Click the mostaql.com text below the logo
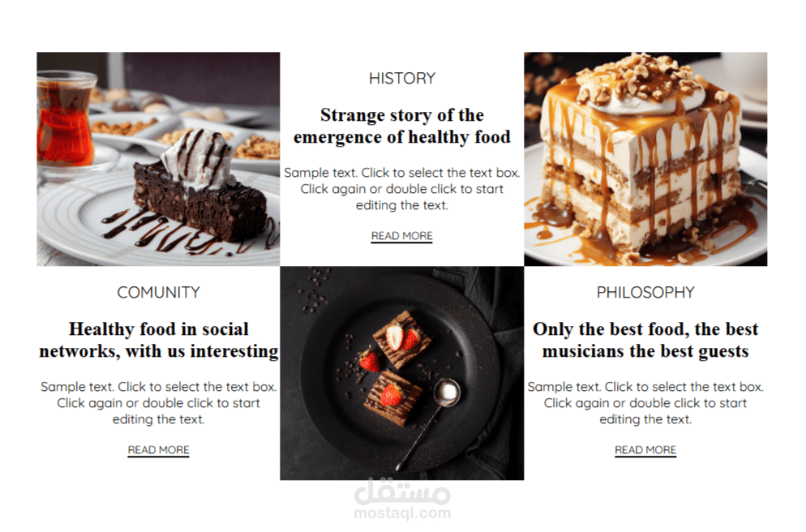This screenshot has width=806, height=532. pyautogui.click(x=402, y=513)
